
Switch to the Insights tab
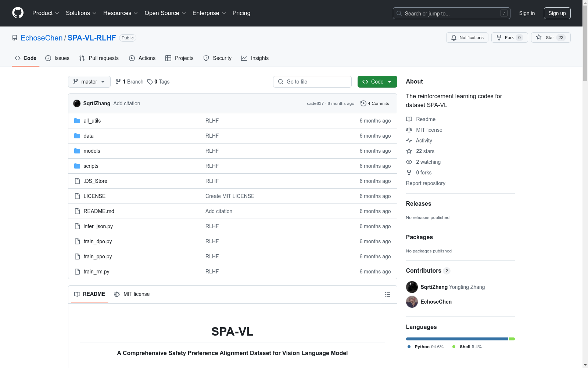[255, 58]
